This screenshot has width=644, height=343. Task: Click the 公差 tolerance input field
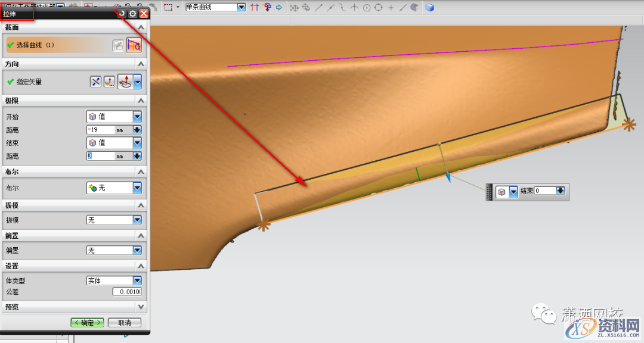[x=126, y=291]
